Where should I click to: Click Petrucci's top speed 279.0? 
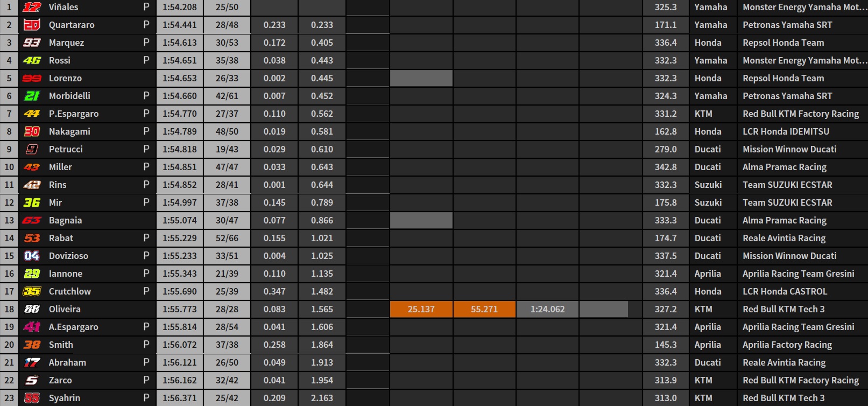[666, 149]
